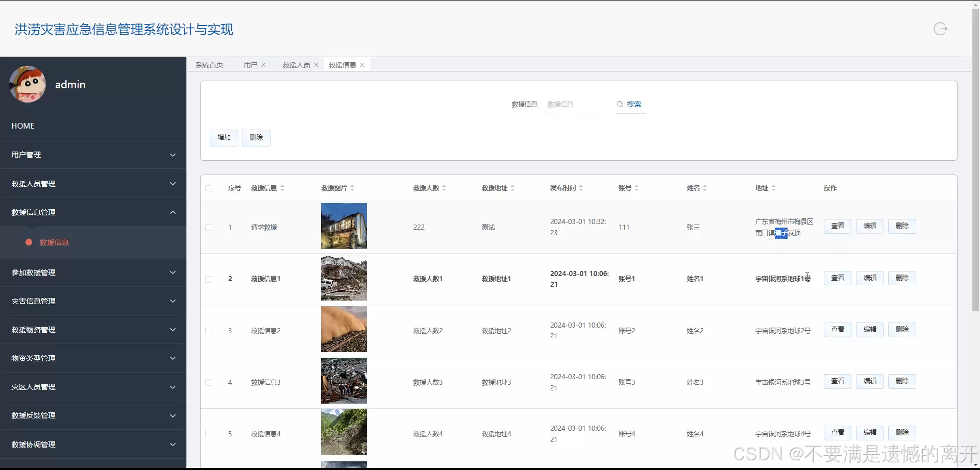980x470 pixels.
Task: Open the flood damage thumbnail for 救援信息1
Action: (344, 278)
